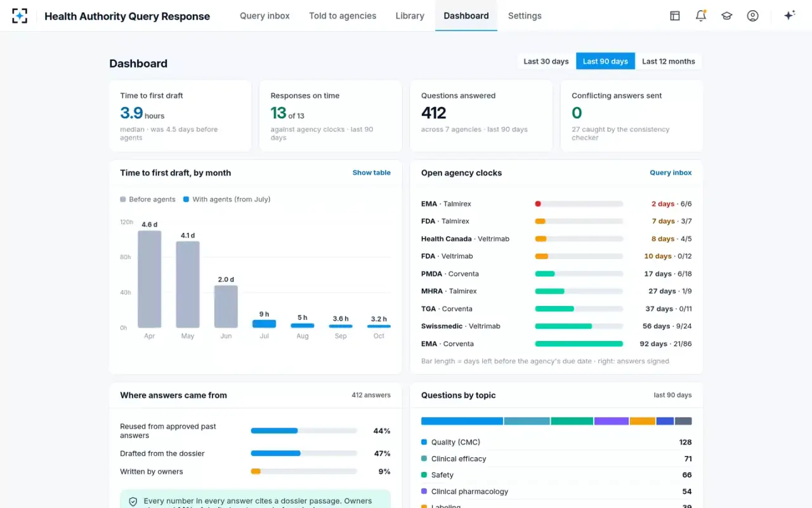812x508 pixels.
Task: Open the layout panel icon
Action: 675,16
